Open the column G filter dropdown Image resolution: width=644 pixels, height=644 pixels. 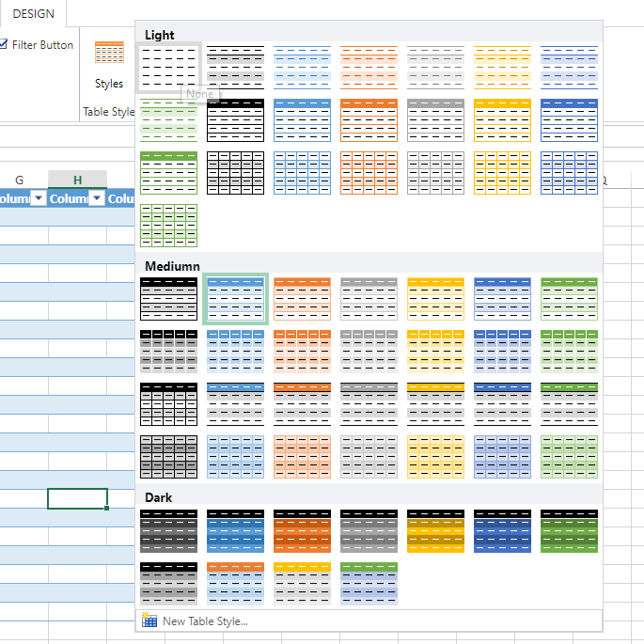[39, 198]
